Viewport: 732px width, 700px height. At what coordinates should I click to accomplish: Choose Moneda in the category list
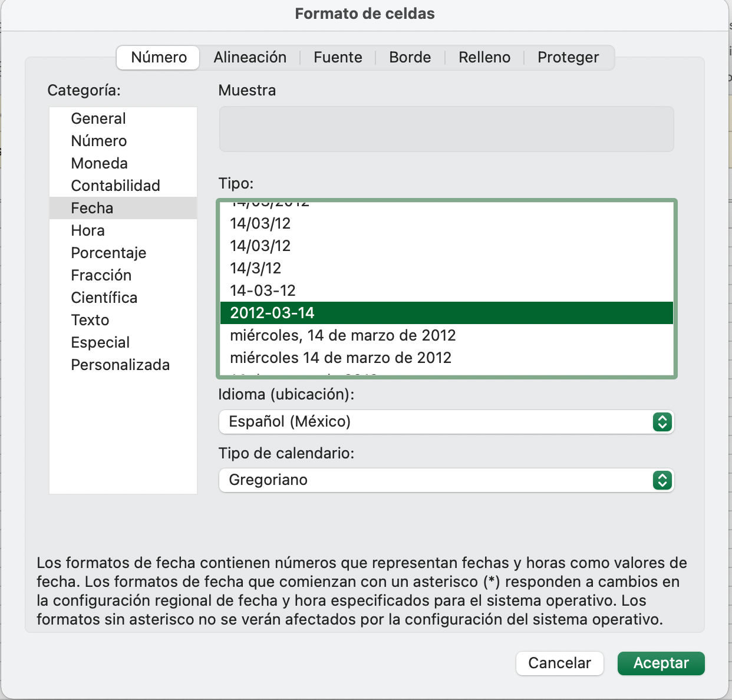point(99,163)
